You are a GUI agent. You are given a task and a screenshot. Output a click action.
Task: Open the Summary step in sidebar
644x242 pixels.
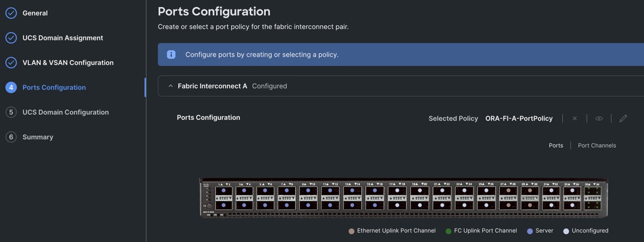click(x=38, y=137)
